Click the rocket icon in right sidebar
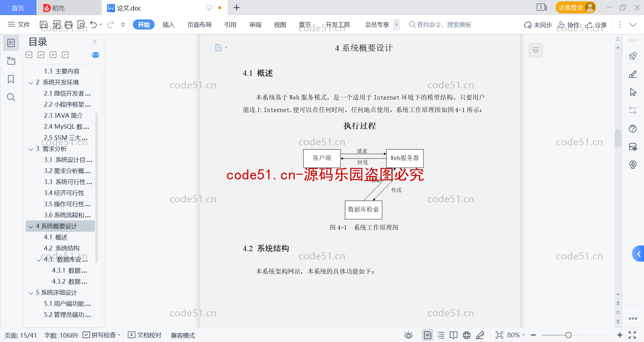Image resolution: width=644 pixels, height=342 pixels. (x=633, y=56)
